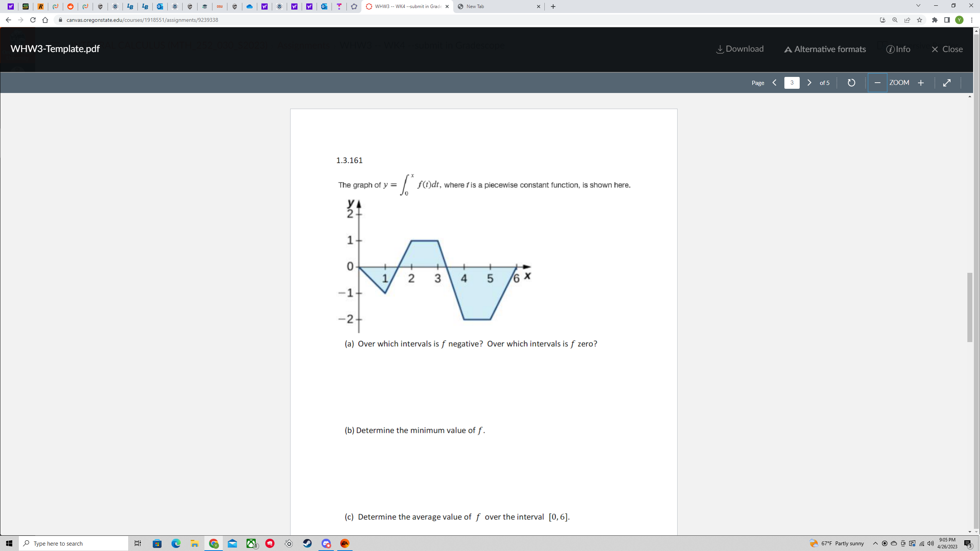Toggle fullscreen view of the PDF

[947, 83]
